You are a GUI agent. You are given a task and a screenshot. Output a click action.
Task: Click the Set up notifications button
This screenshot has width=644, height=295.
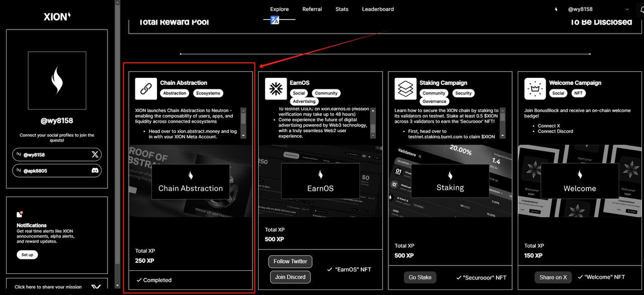(27, 255)
